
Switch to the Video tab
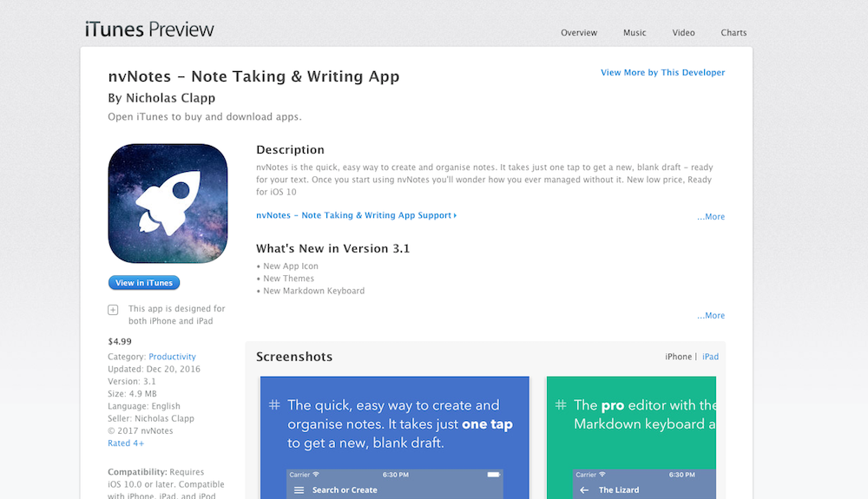coord(683,33)
